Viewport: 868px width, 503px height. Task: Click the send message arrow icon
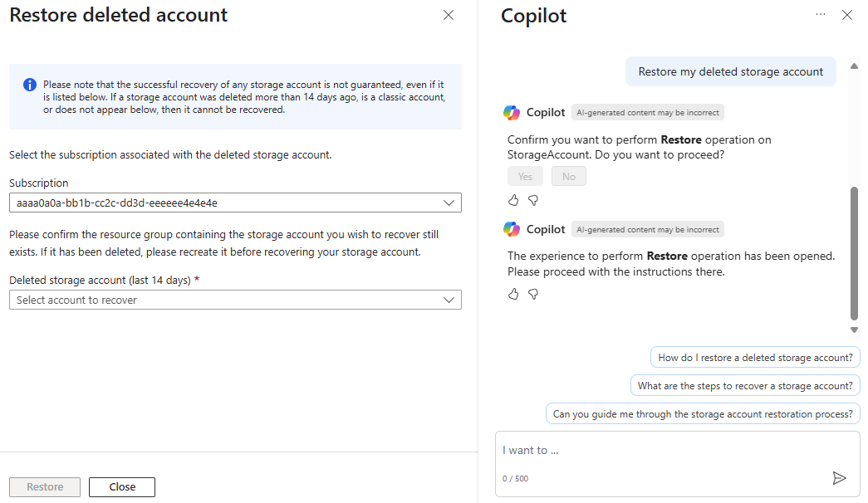coord(839,477)
